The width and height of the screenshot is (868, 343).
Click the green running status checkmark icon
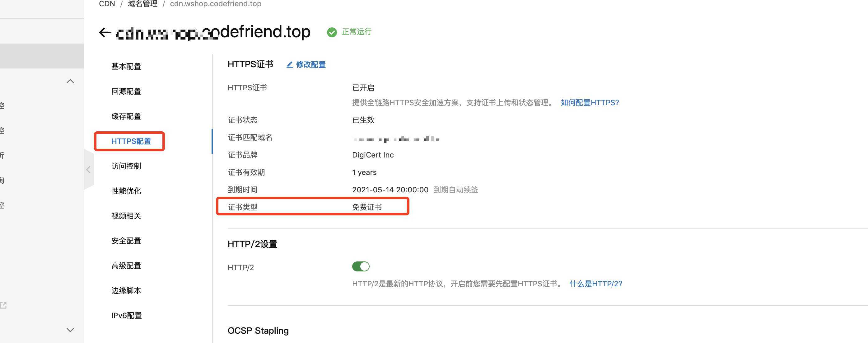coord(332,32)
